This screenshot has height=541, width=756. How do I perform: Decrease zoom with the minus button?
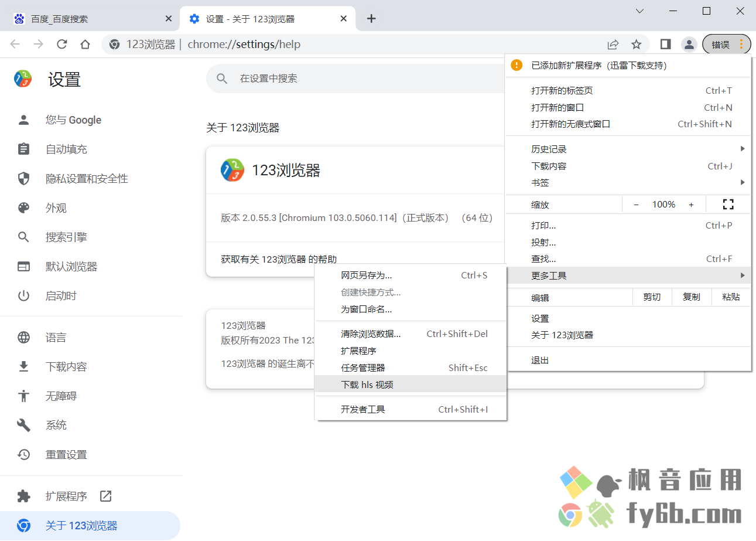coord(637,205)
